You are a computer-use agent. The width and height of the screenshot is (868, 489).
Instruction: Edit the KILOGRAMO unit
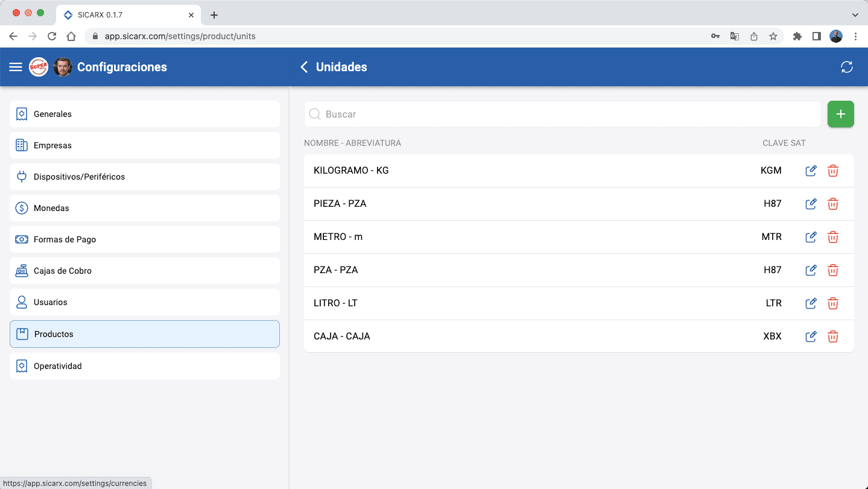811,171
